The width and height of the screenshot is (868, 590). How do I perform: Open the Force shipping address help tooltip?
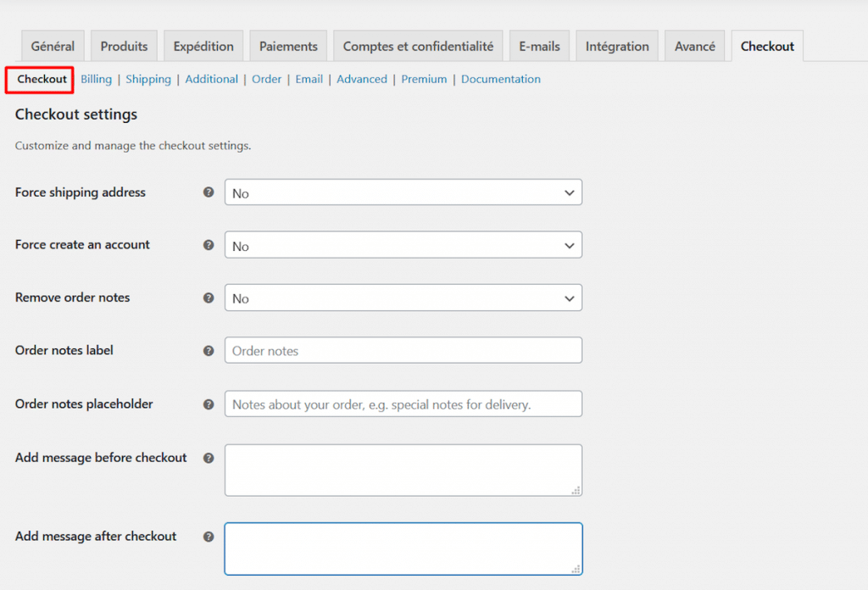point(209,192)
